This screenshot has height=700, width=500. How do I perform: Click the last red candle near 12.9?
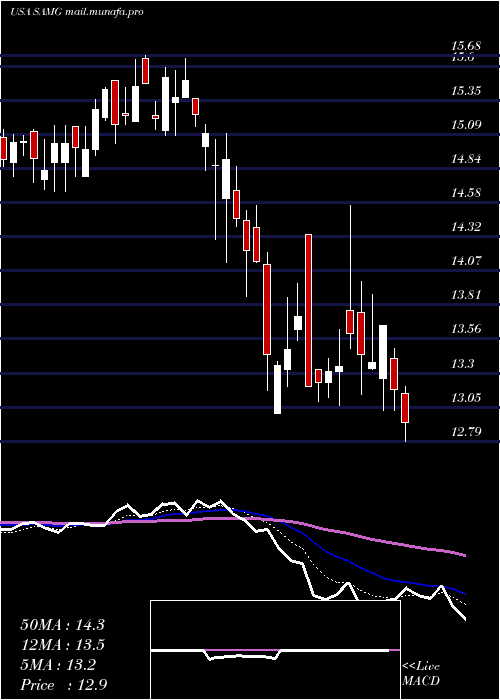(405, 408)
